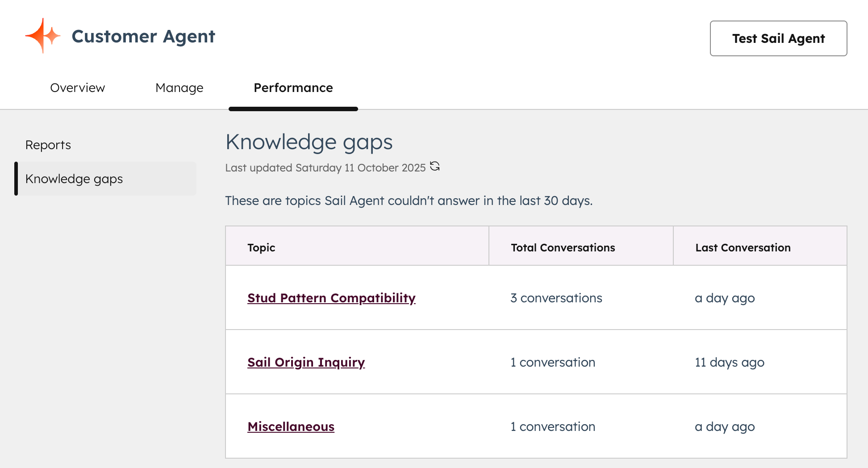Click the Sail Agent description sentence
868x468 pixels.
click(409, 201)
